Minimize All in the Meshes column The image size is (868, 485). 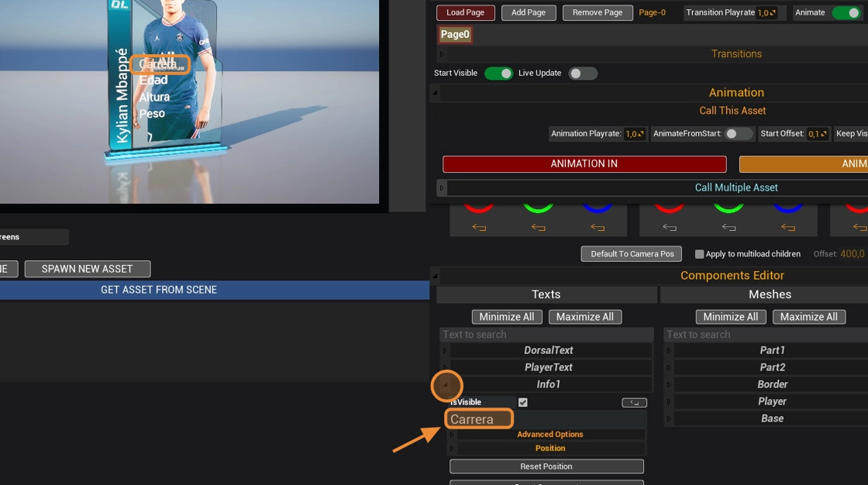731,317
